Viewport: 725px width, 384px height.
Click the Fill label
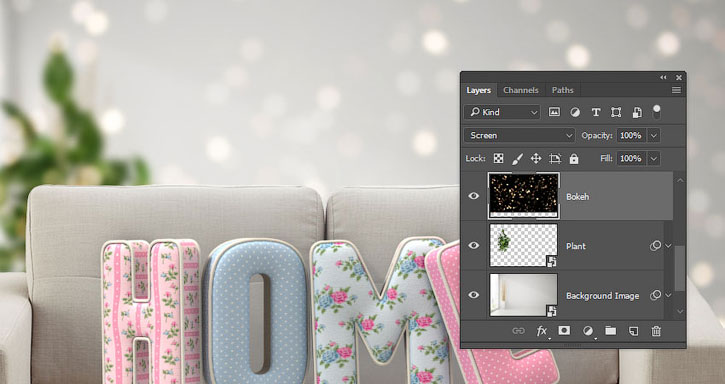point(606,159)
